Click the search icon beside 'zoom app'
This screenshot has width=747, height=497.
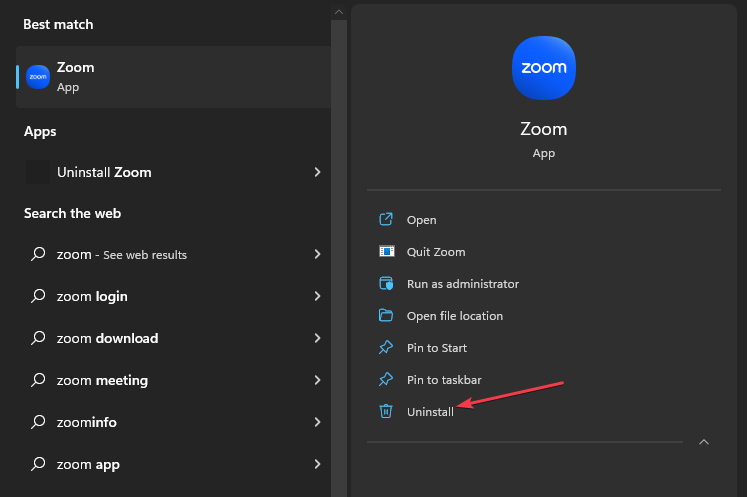(x=38, y=464)
